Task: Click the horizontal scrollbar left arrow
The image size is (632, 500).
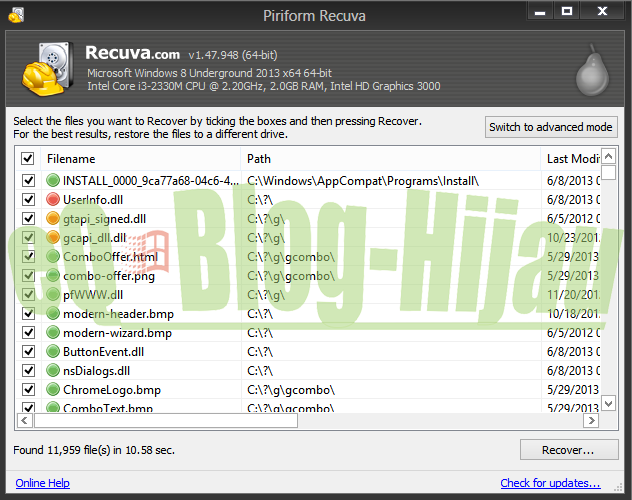Action: 25,421
